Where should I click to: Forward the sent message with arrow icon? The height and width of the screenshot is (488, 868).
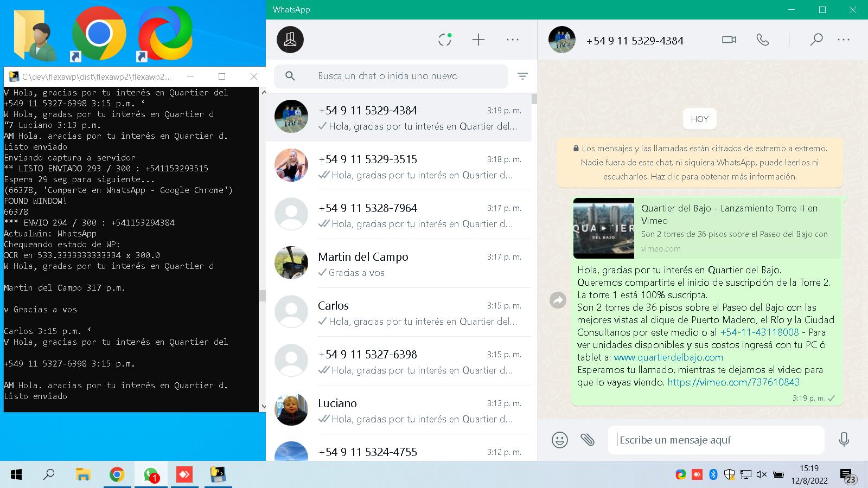tap(558, 300)
